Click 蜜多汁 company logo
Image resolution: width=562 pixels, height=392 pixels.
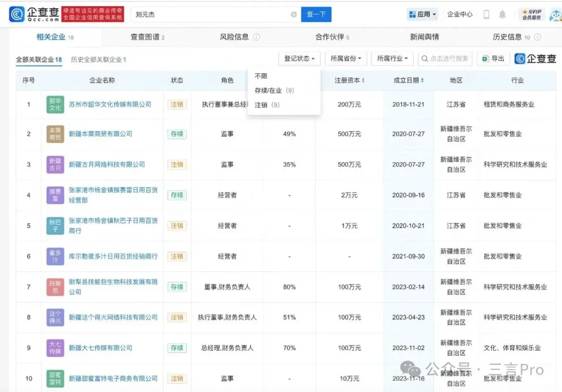[x=55, y=256]
